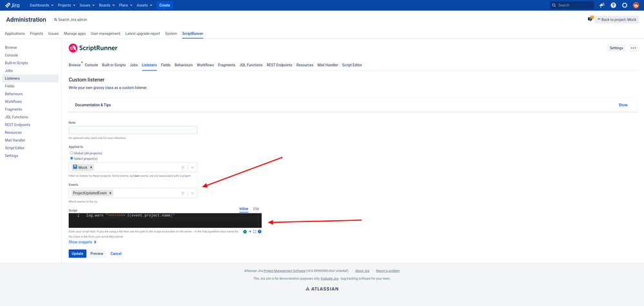The image size is (644, 306).
Task: Click the Report a problem link
Action: pos(387,271)
